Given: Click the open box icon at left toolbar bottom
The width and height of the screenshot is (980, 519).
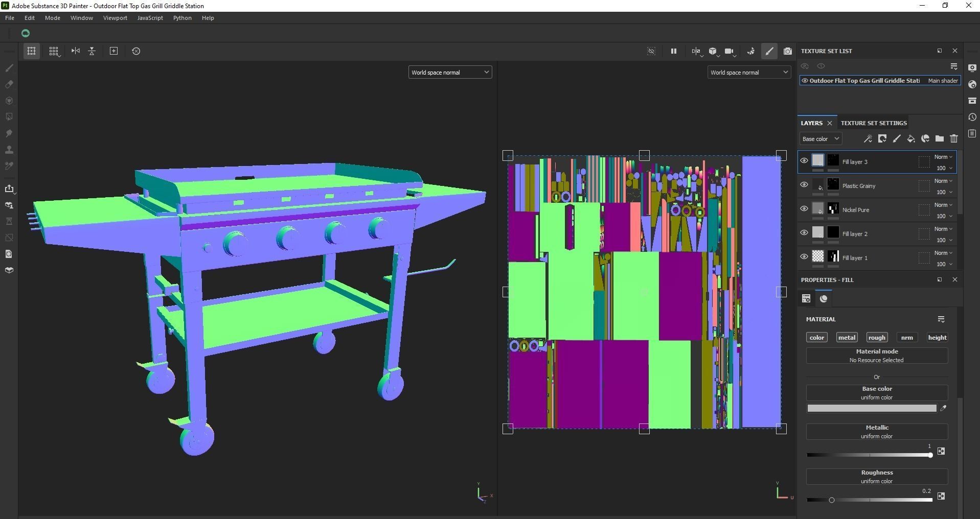Looking at the screenshot, I should point(9,270).
